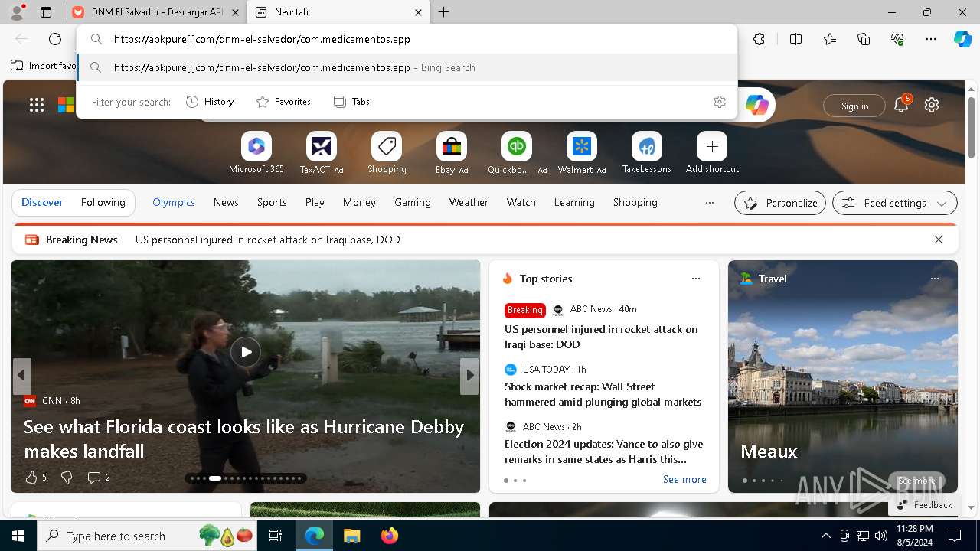Image resolution: width=980 pixels, height=551 pixels.
Task: Open Travel card options menu
Action: pyautogui.click(x=935, y=279)
